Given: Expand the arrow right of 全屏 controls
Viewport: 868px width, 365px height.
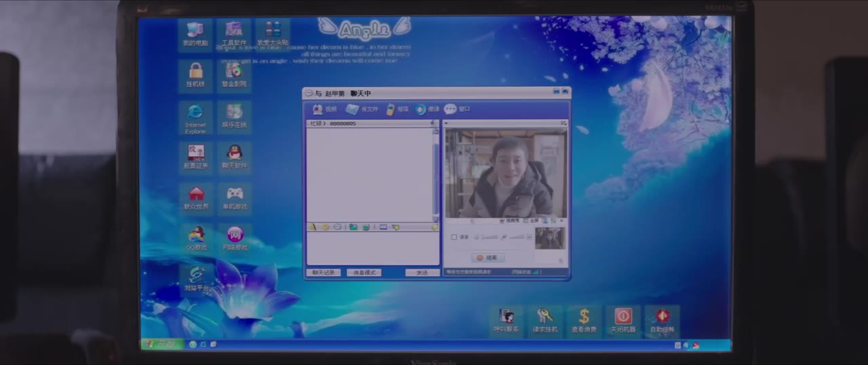Looking at the screenshot, I should coord(561,220).
